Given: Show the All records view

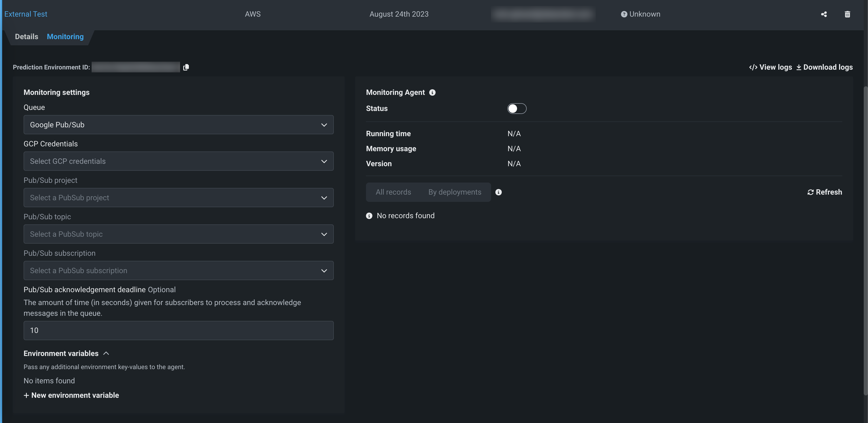Looking at the screenshot, I should tap(393, 192).
